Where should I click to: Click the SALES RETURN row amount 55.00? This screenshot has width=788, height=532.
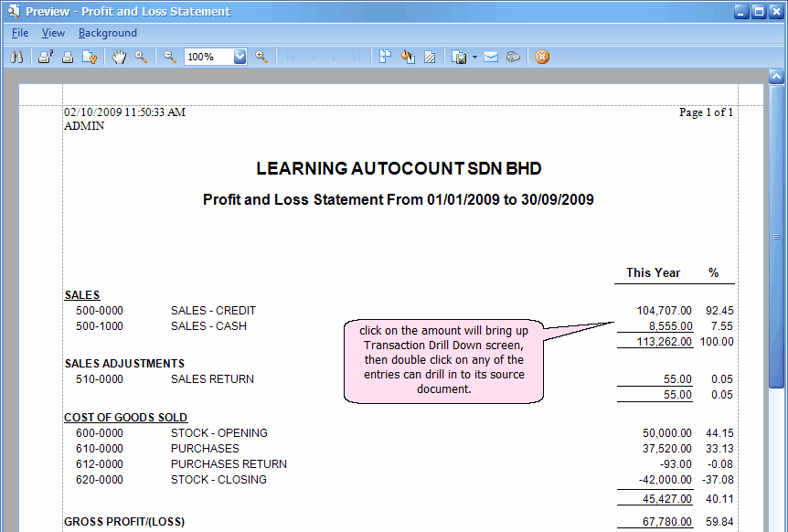[x=677, y=378]
